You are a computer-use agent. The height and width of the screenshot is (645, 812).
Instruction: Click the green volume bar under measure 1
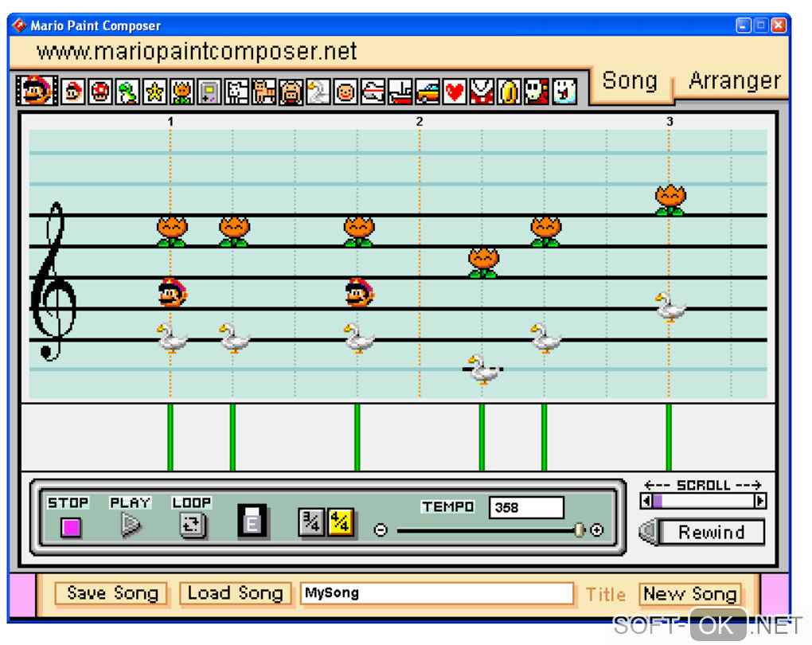click(170, 437)
